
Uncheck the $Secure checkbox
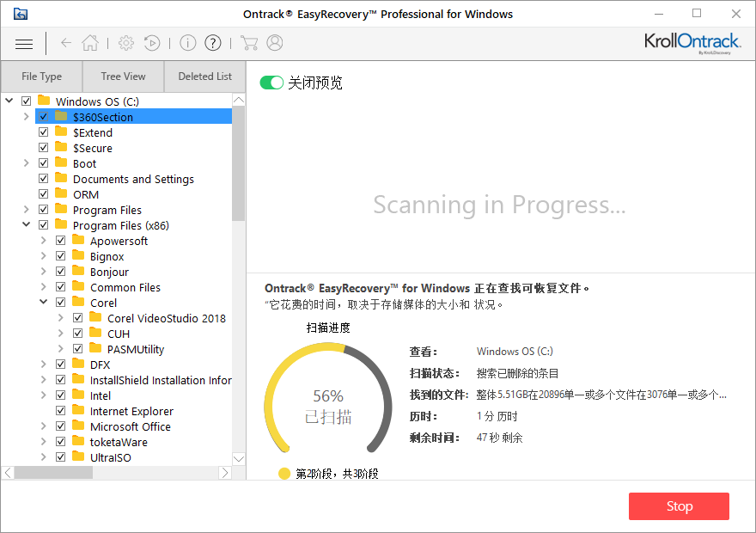(44, 148)
